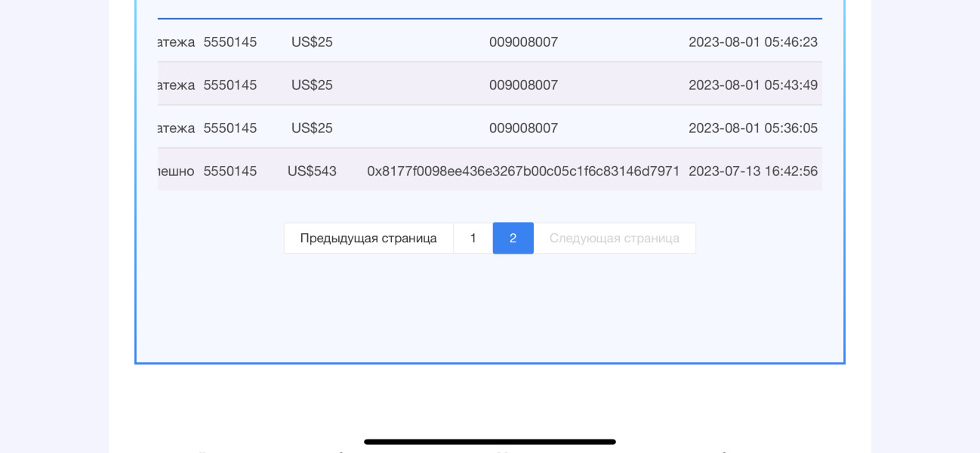Click 009008007 in the 05:46:23 row
This screenshot has width=980, height=453.
point(523,42)
